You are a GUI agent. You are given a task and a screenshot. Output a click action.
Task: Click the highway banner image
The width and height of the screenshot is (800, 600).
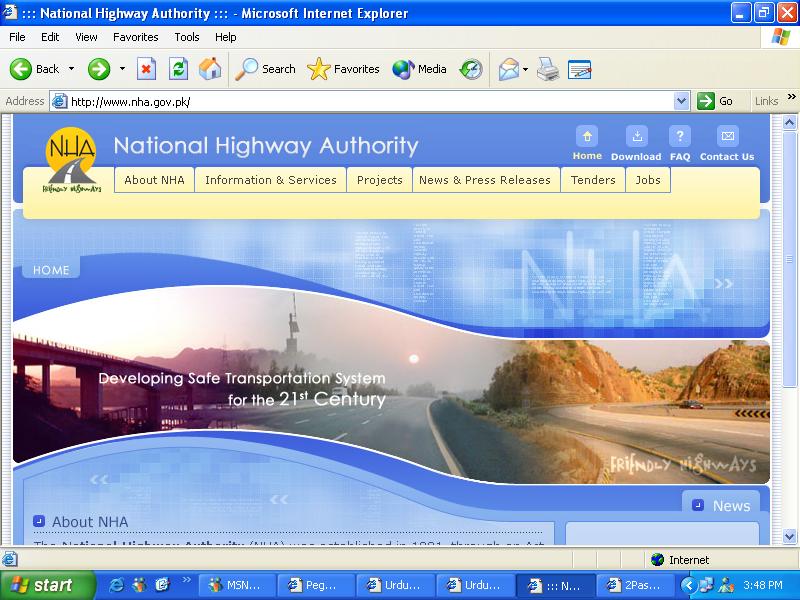(391, 384)
